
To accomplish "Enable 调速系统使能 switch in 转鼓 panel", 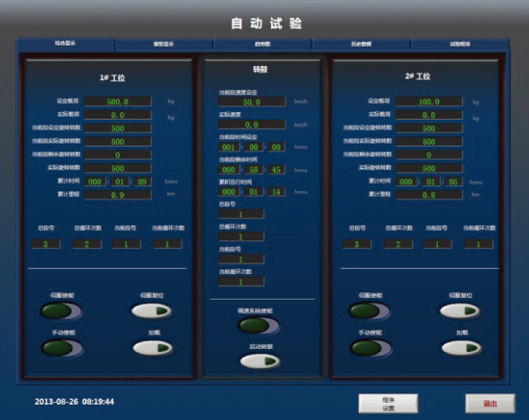I will pos(258,326).
